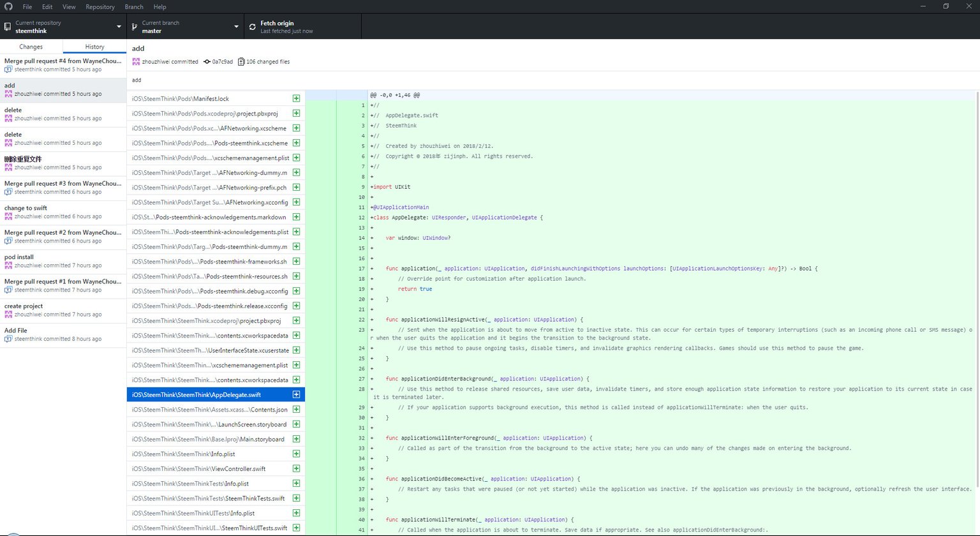Open the View menu
This screenshot has width=980, height=536.
pos(69,7)
